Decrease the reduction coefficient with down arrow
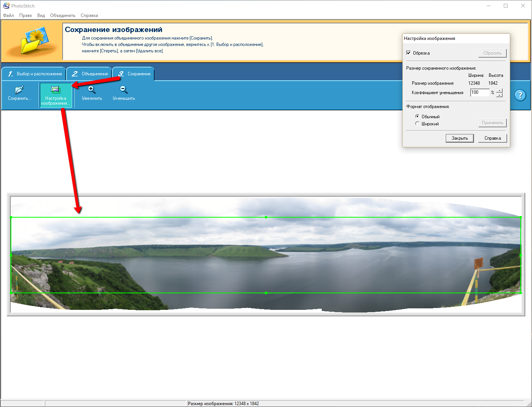The height and width of the screenshot is (407, 532). pos(499,95)
